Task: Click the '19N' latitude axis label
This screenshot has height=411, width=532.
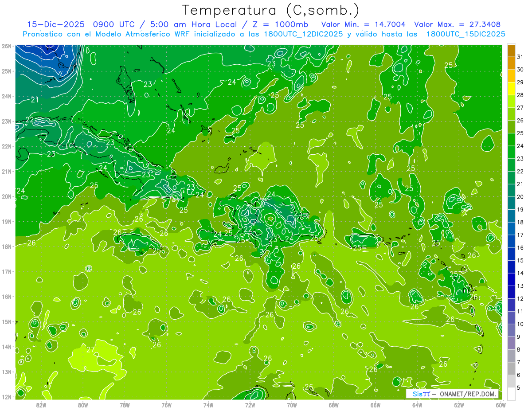Action: click(6, 221)
